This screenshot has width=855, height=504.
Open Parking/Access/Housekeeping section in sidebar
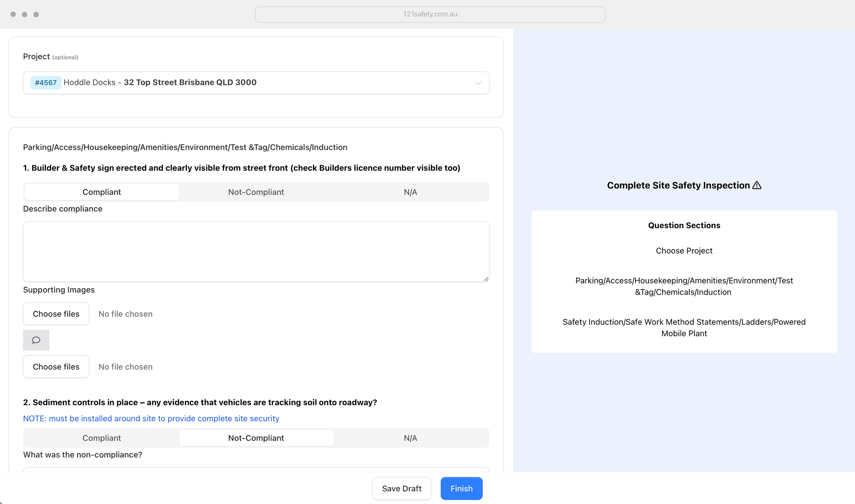coord(684,286)
